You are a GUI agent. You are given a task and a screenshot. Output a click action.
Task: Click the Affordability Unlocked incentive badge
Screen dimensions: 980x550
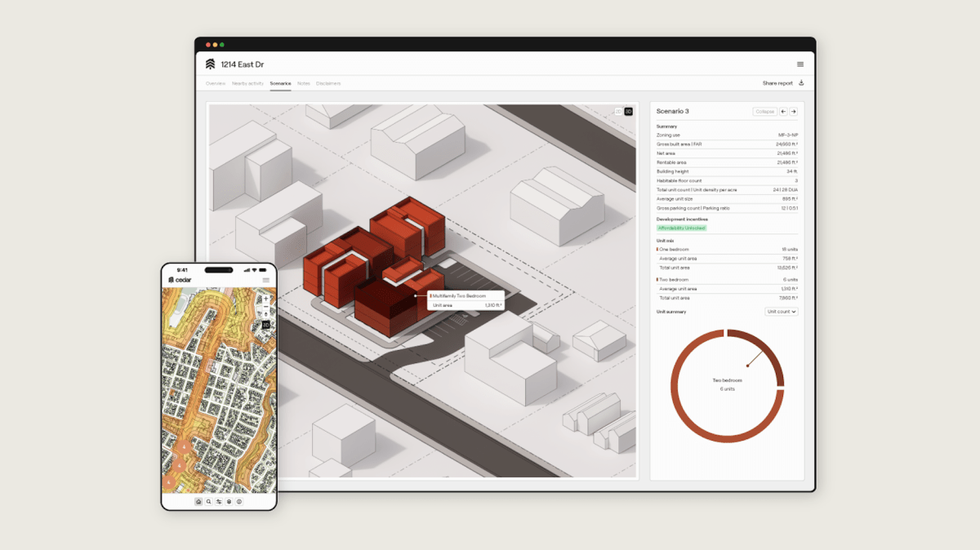tap(681, 228)
